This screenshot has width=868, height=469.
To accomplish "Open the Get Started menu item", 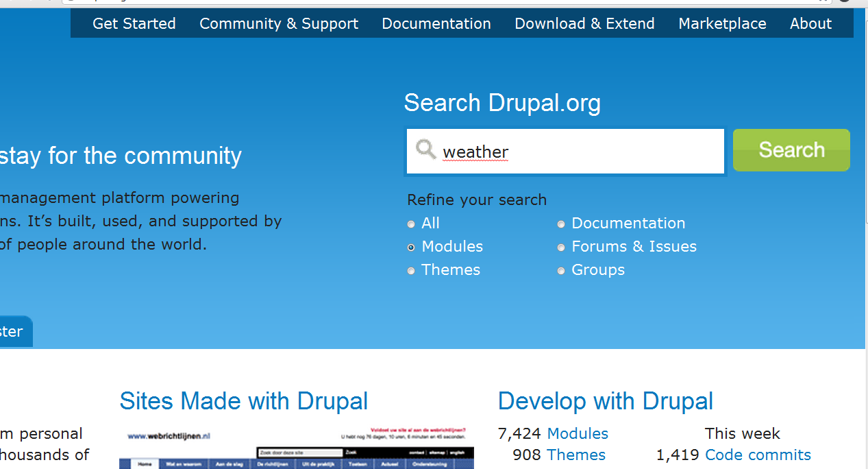I will [x=134, y=24].
